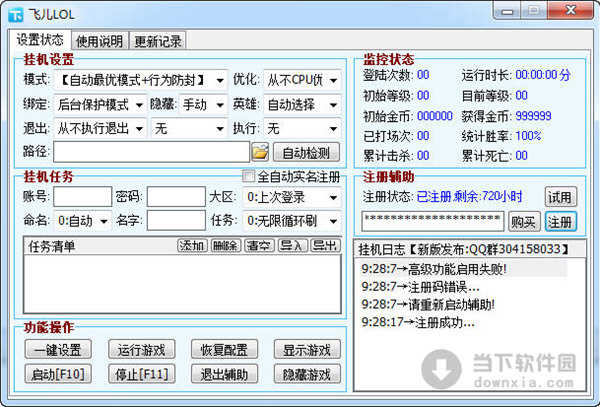
Task: Click the 退出辅助 button
Action: [225, 374]
